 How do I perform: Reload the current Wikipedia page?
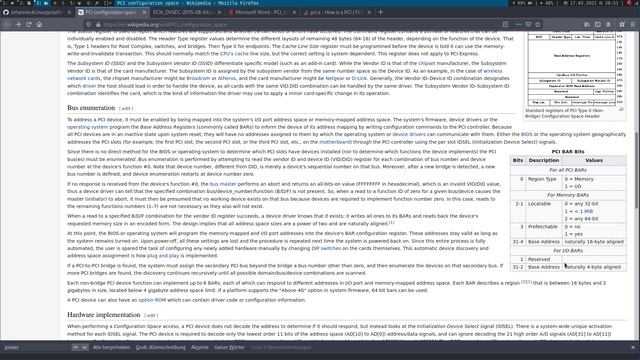[x=29, y=24]
